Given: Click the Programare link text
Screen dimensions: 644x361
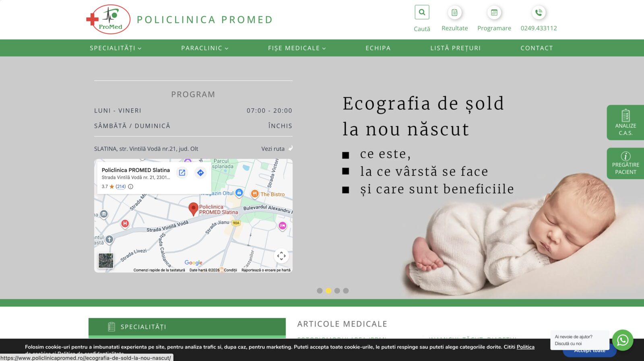Looking at the screenshot, I should pyautogui.click(x=494, y=28).
